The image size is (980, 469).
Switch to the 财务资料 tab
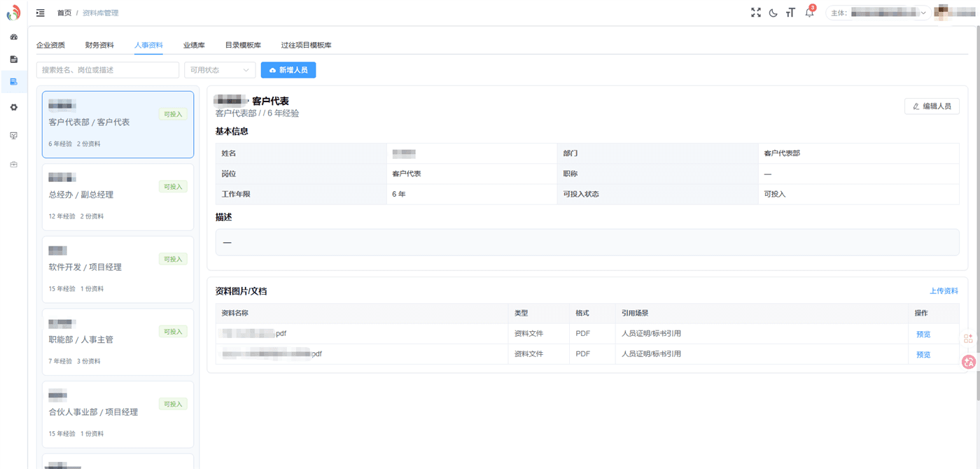coord(99,45)
